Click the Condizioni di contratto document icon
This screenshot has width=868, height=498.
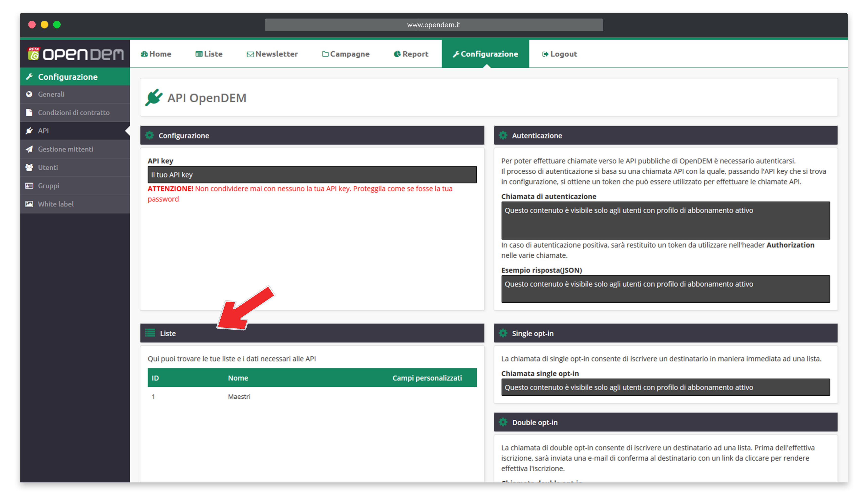[29, 113]
